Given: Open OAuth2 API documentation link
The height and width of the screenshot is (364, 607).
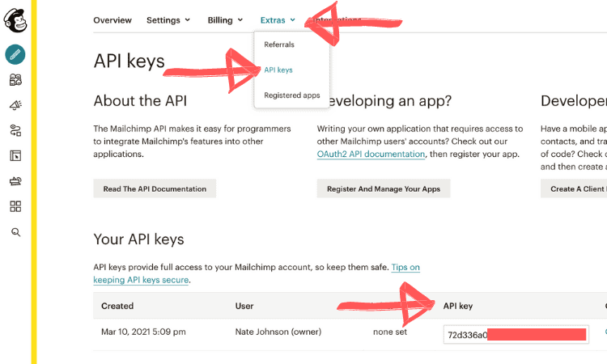Looking at the screenshot, I should tap(371, 154).
